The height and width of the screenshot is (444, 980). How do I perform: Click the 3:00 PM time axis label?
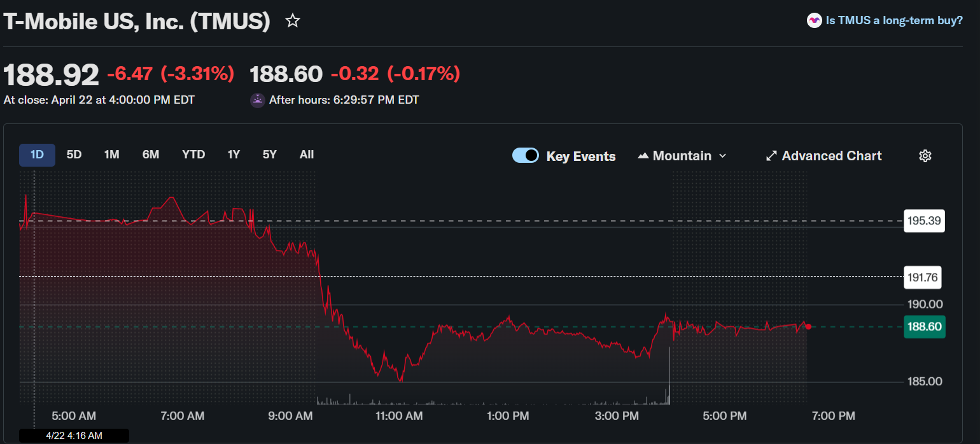tap(617, 416)
